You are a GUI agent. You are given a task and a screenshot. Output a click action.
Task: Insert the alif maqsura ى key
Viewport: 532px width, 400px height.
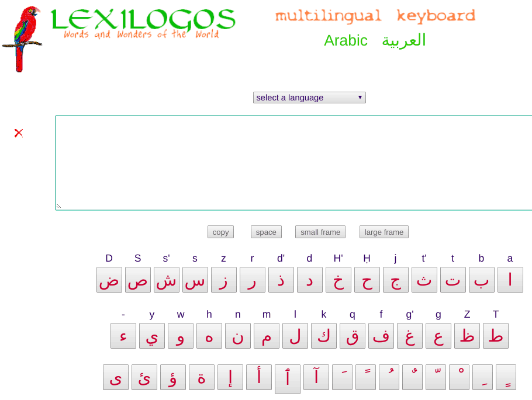116,377
